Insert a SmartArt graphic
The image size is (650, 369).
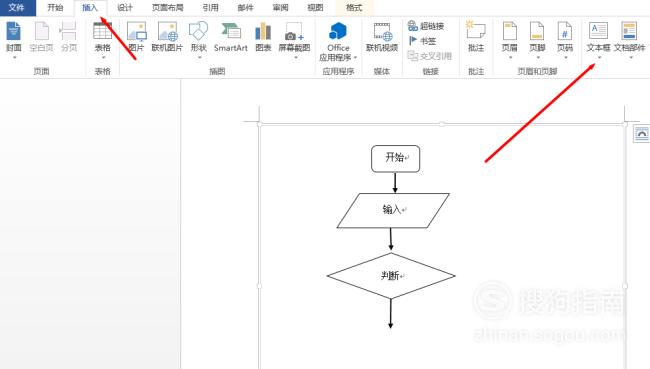click(230, 37)
